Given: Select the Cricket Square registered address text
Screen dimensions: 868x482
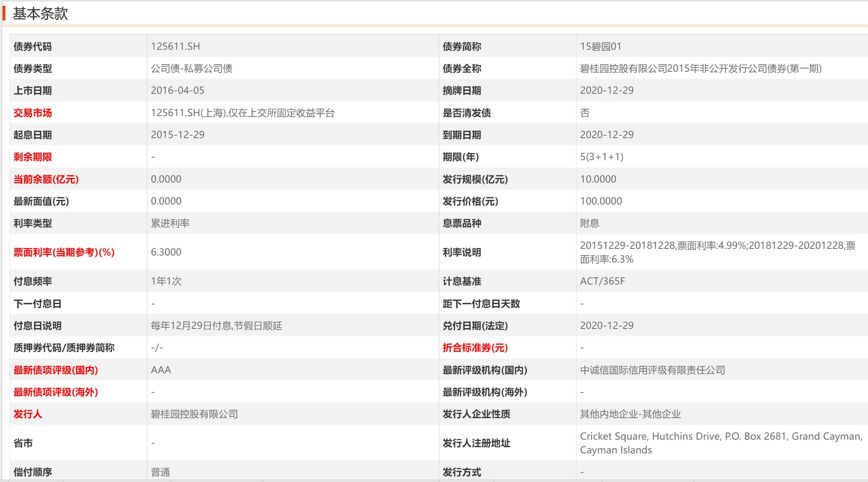Looking at the screenshot, I should (721, 443).
